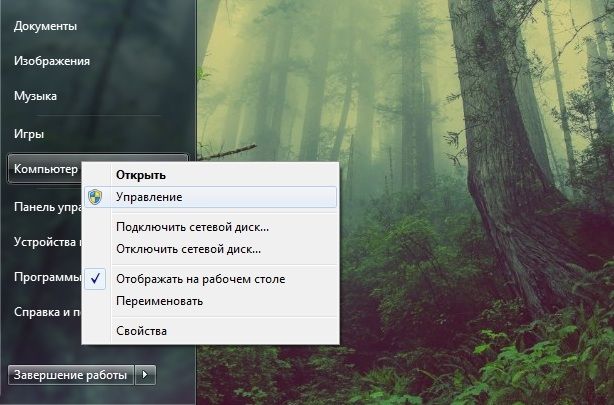Click the Программы по умолчанию entry
Screen dimensions: 614x405
[46, 277]
